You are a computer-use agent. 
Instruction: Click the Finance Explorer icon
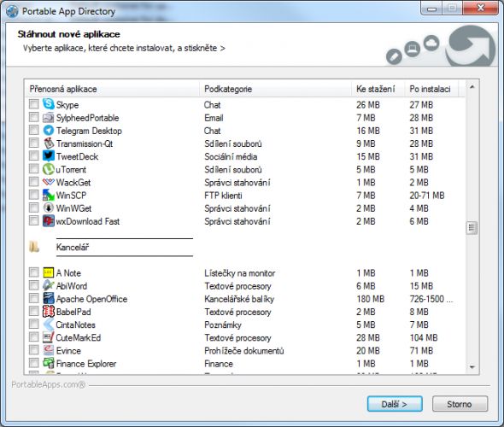click(48, 363)
